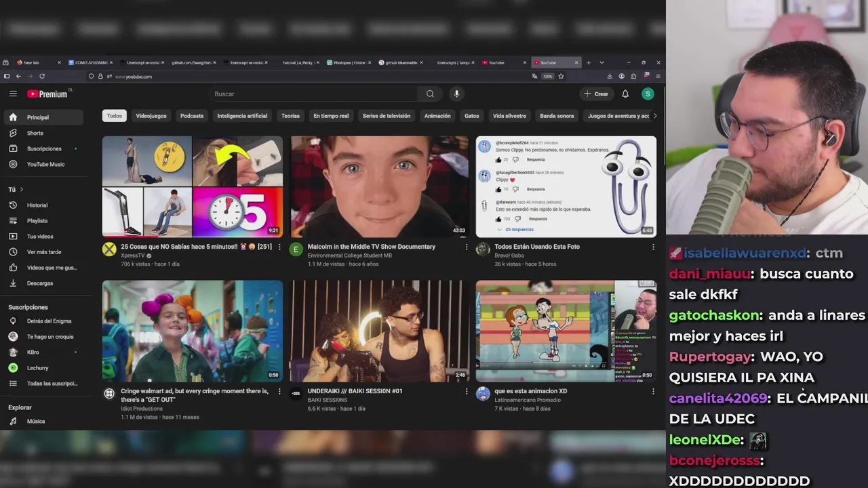This screenshot has width=868, height=488.
Task: Select the Podcasts filter chip
Action: point(192,116)
